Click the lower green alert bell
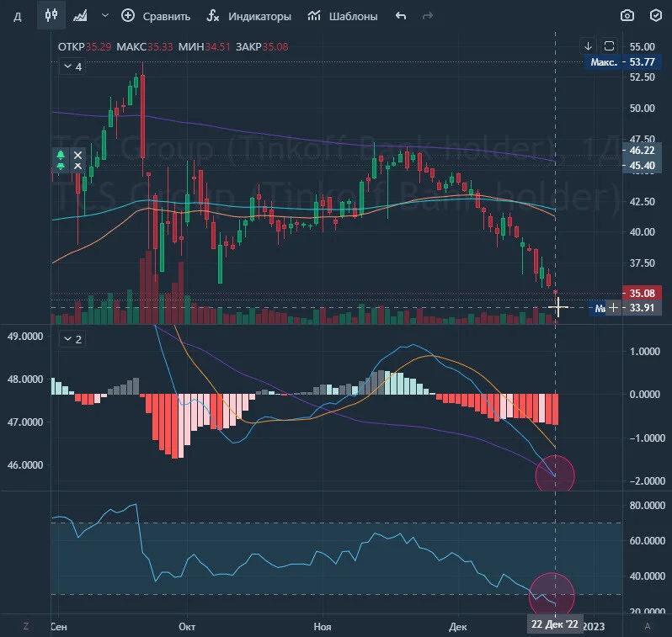 61,167
